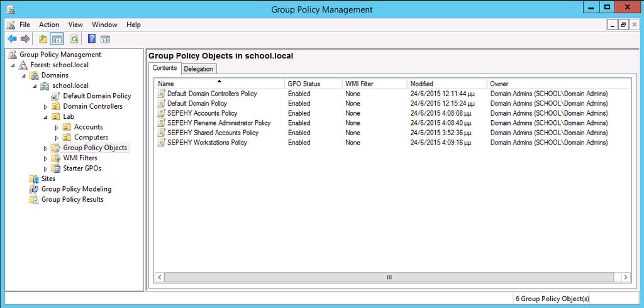Click the Computers OU folder icon
The height and width of the screenshot is (308, 644).
tap(67, 137)
